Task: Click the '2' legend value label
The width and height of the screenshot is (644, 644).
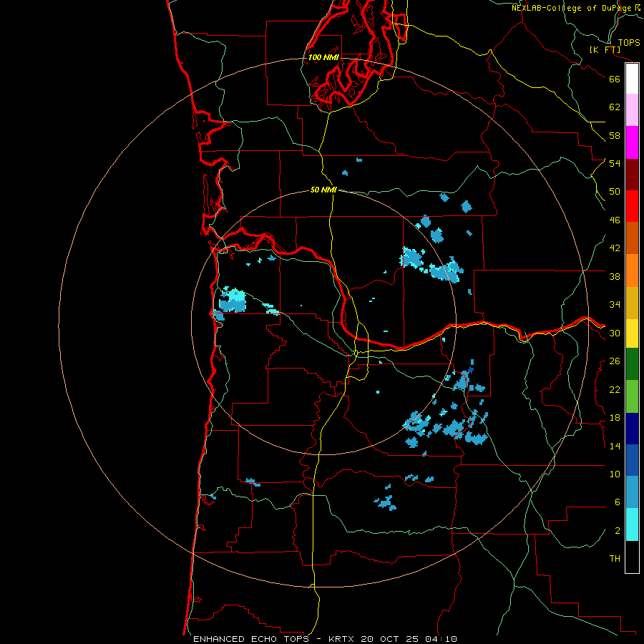Action: pos(618,531)
